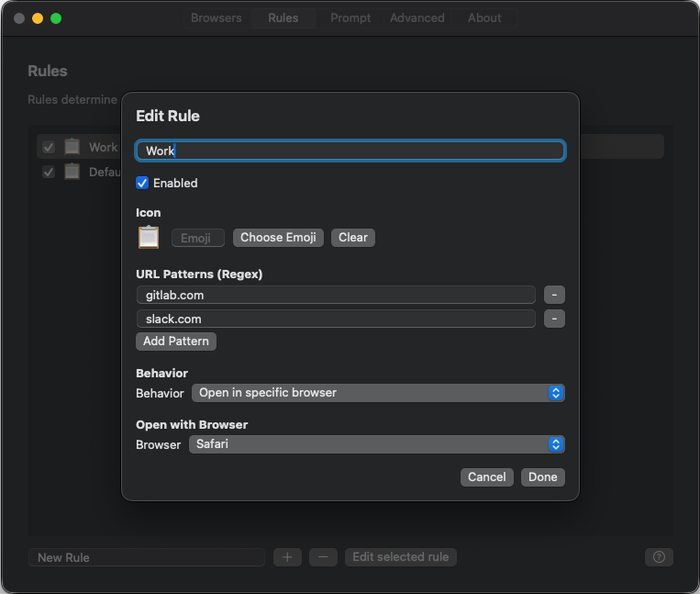This screenshot has height=594, width=700.
Task: Click the minus button beside Edit selected rule
Action: tap(323, 557)
